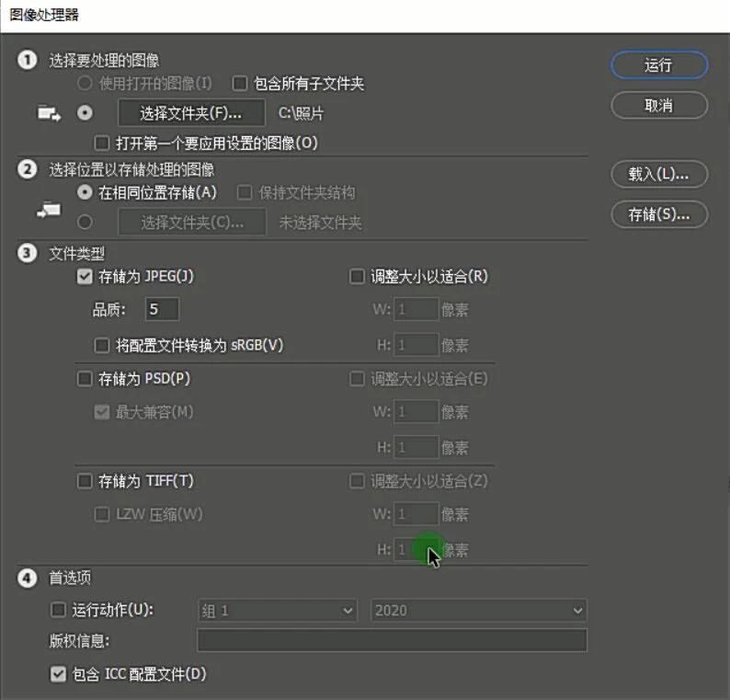Click the disabled 选择文件夹(C)... destination button
730x700 pixels.
click(x=192, y=223)
